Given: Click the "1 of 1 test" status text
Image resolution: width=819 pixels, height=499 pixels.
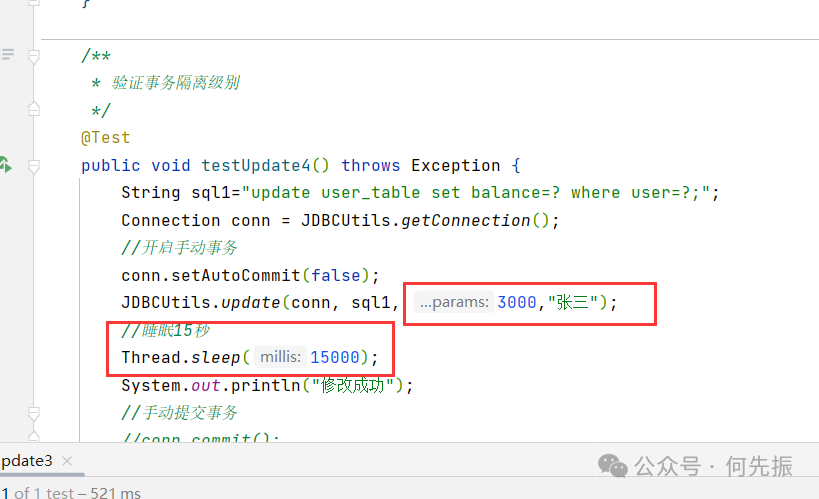Looking at the screenshot, I should click(38, 492).
